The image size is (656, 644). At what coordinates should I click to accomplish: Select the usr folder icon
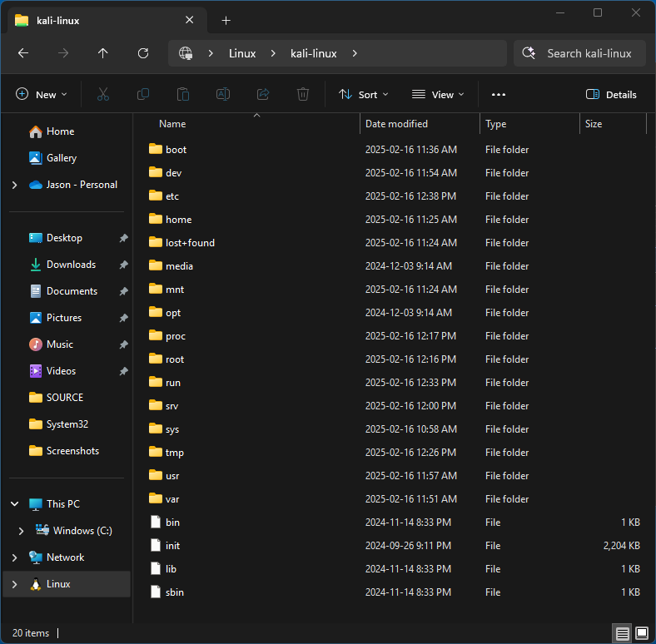155,475
